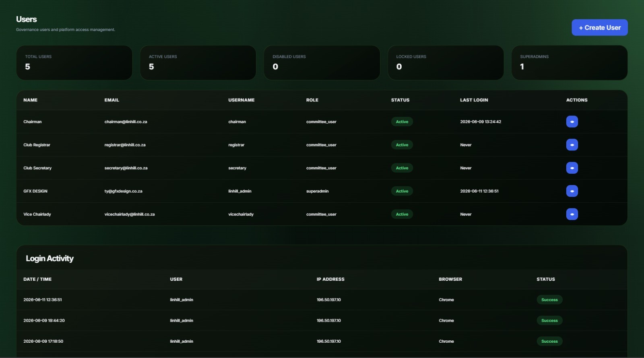Click the secretary@linhill.co.za email
The height and width of the screenshot is (358, 644).
(x=126, y=168)
